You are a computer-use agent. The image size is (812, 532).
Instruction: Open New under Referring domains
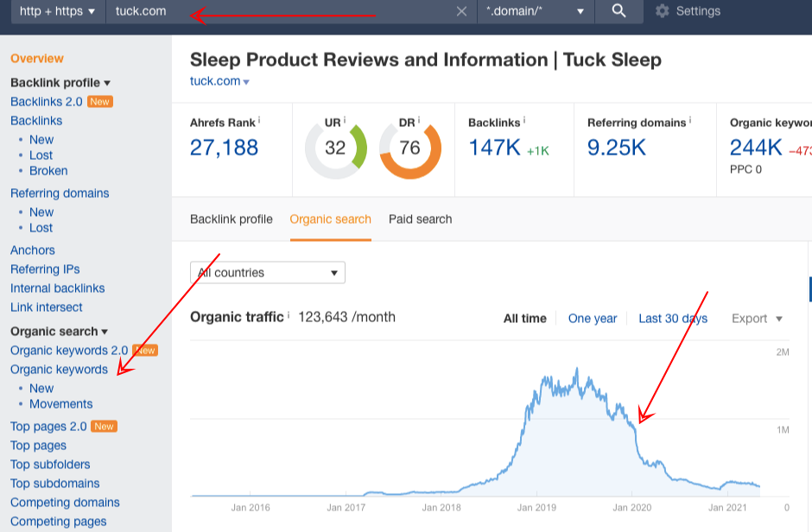(x=41, y=212)
